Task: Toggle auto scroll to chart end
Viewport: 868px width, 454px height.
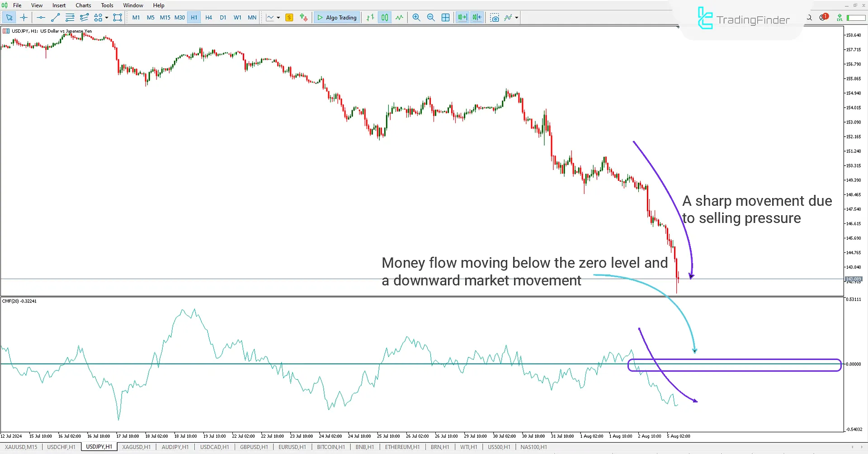Action: (462, 17)
